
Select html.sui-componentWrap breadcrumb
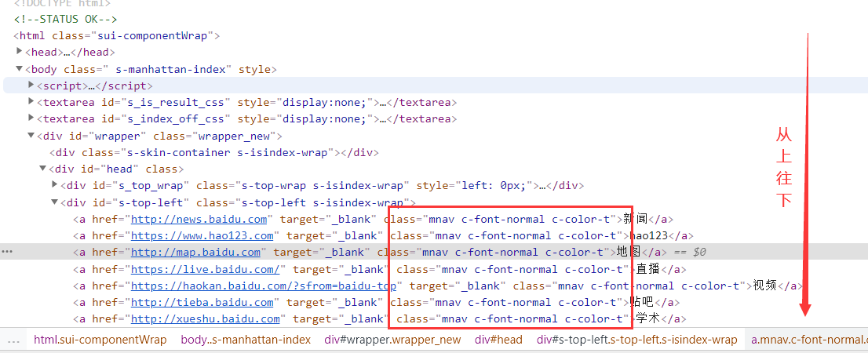click(x=101, y=339)
